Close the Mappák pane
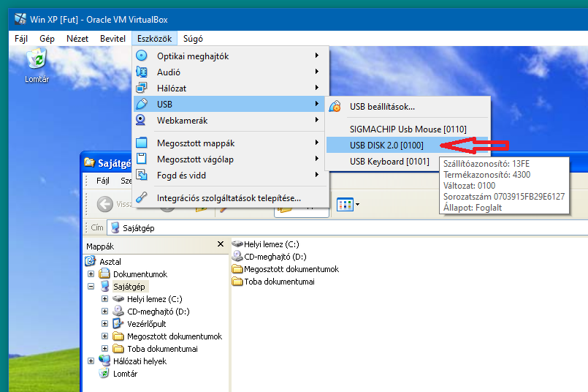Screen dimensions: 588x392 tap(221, 244)
